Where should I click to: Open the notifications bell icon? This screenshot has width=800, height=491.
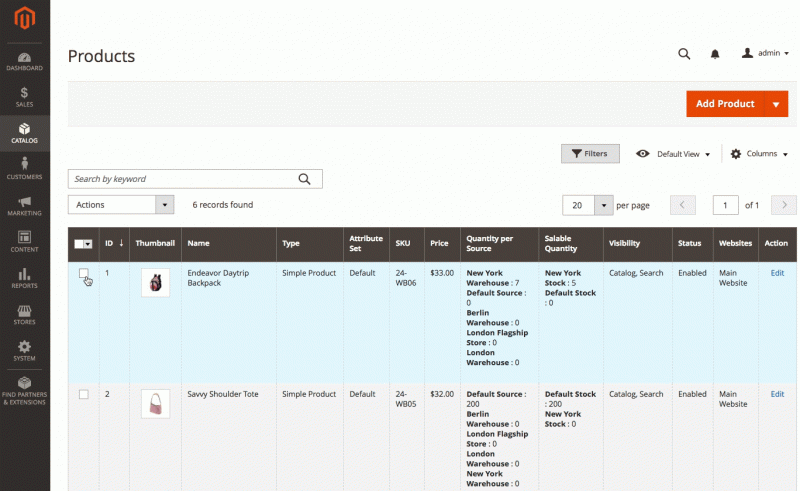click(715, 54)
